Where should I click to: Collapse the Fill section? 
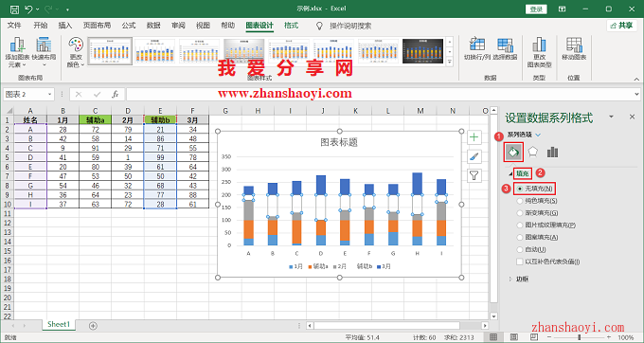510,173
